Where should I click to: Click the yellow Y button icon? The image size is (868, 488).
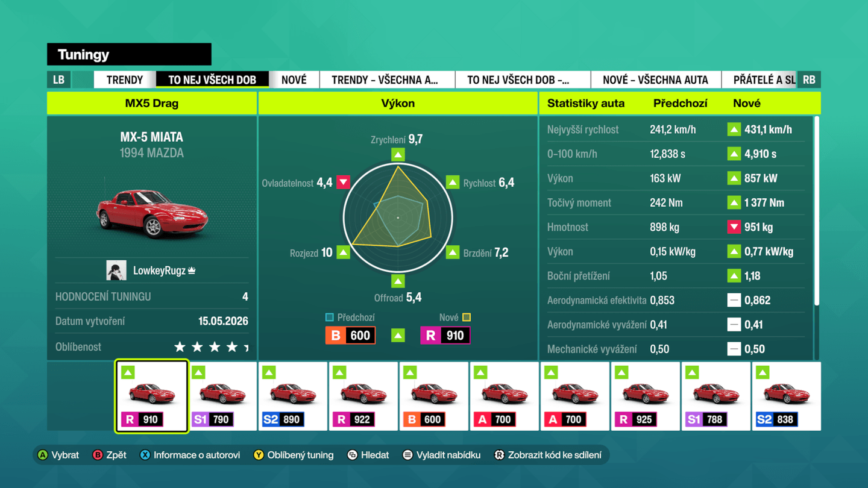[x=258, y=455]
